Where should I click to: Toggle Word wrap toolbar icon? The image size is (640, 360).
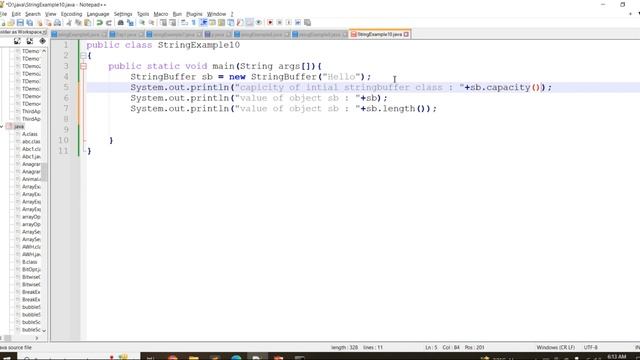[x=184, y=23]
